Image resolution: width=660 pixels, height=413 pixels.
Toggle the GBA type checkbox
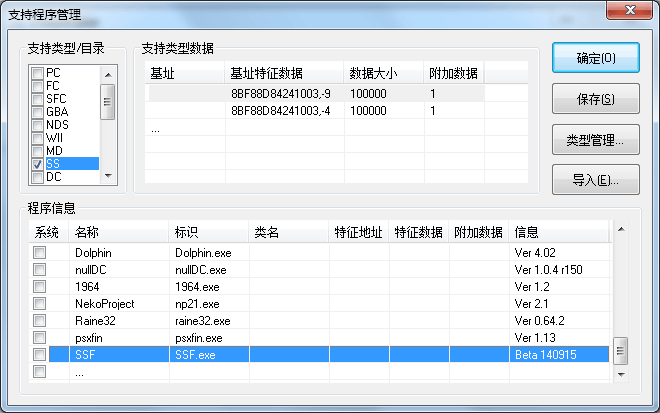pos(37,113)
